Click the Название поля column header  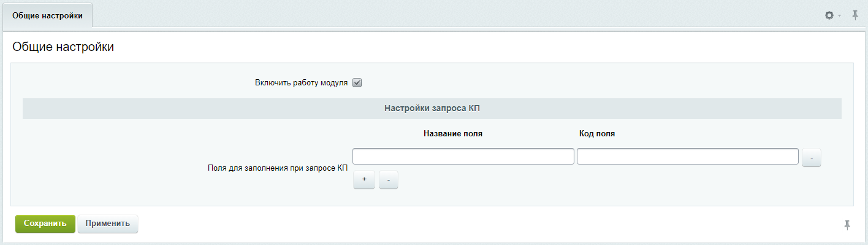tap(453, 133)
